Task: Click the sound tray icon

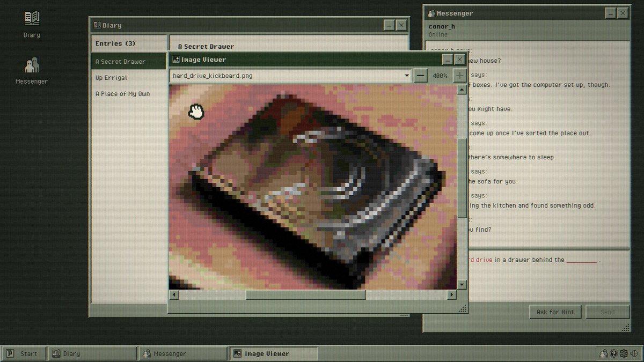Action: click(634, 353)
